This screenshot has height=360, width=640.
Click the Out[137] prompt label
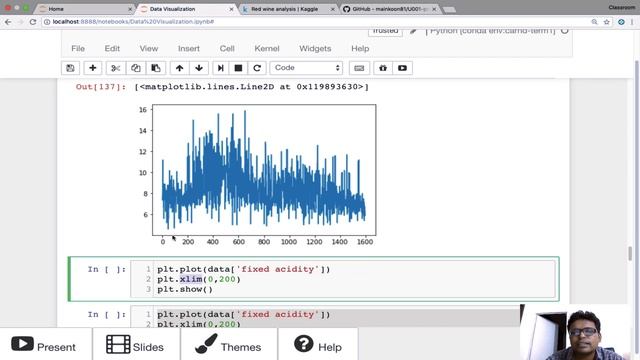click(x=101, y=87)
